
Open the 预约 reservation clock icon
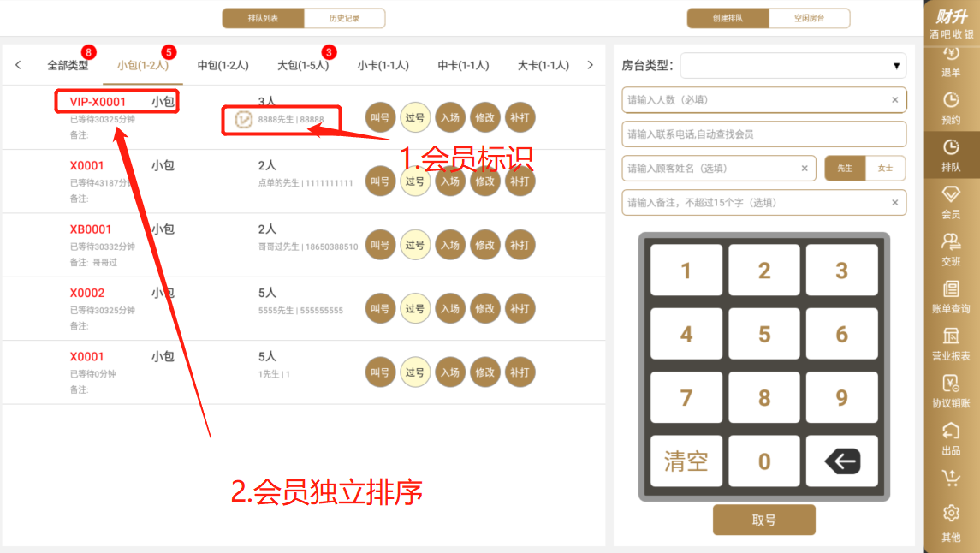click(951, 108)
